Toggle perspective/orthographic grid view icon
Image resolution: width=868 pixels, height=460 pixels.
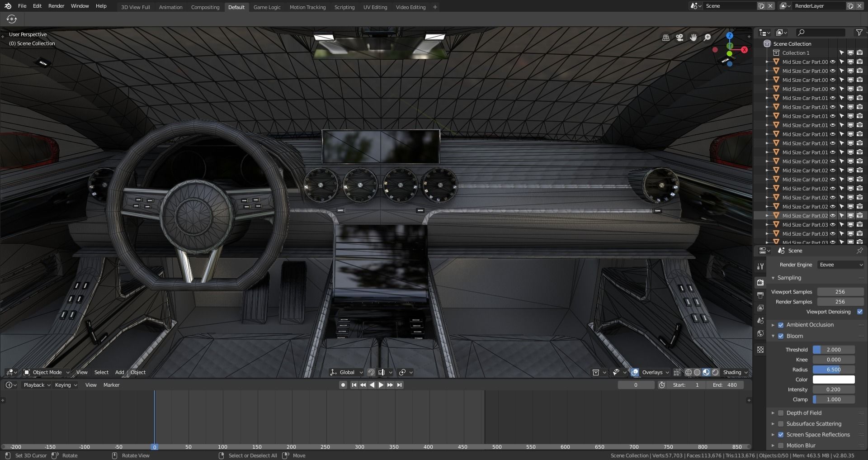click(x=666, y=38)
